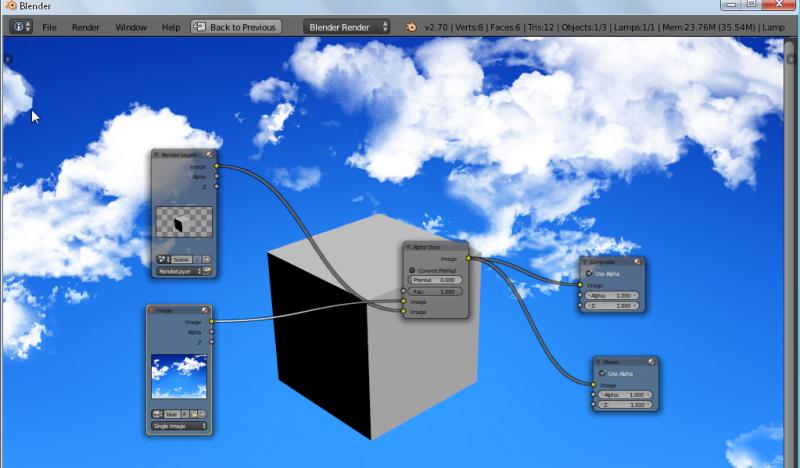
Task: Toggle Use Alpha in Composite node
Action: click(589, 274)
